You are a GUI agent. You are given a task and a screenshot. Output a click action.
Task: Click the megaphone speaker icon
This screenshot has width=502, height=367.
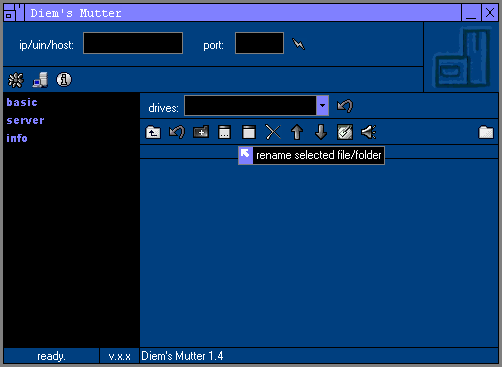point(369,132)
